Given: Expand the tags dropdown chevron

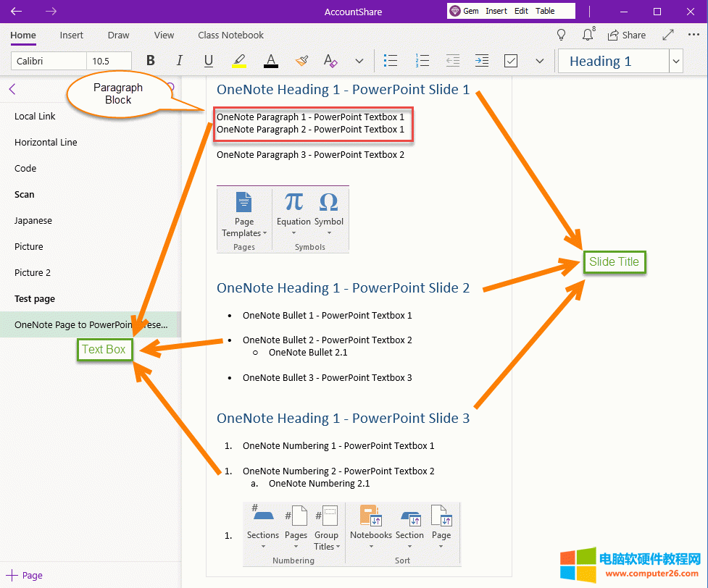Looking at the screenshot, I should click(539, 61).
